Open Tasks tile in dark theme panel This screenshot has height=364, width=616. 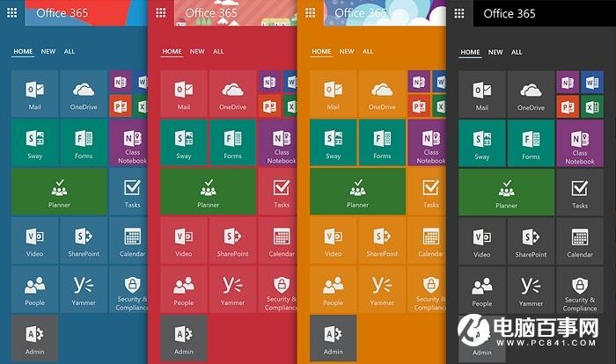(580, 193)
